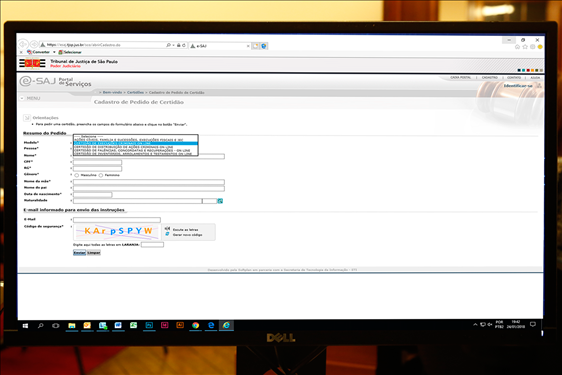Open a new blank browser tab
The width and height of the screenshot is (562, 375).
(x=256, y=46)
